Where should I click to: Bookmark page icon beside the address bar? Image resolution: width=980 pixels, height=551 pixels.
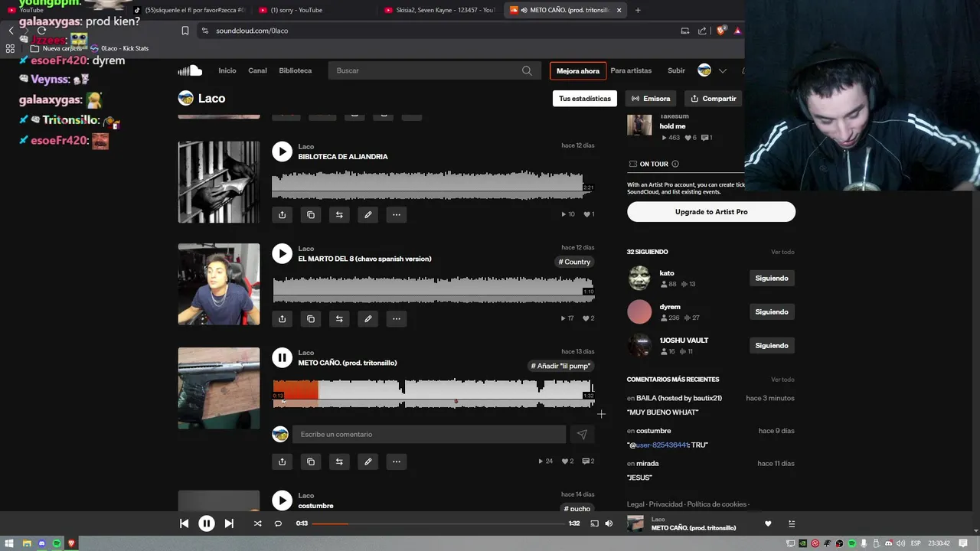tap(185, 31)
